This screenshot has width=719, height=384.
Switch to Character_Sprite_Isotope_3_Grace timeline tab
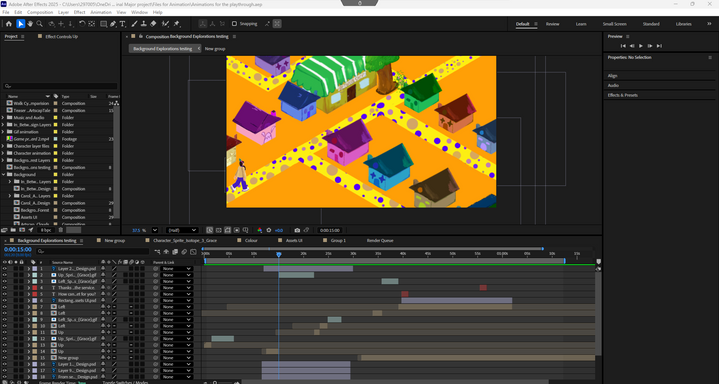185,240
